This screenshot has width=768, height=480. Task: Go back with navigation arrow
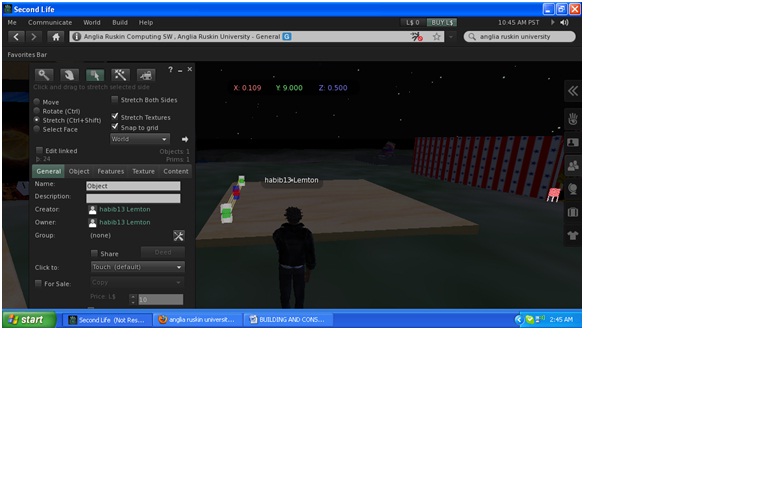coord(16,37)
